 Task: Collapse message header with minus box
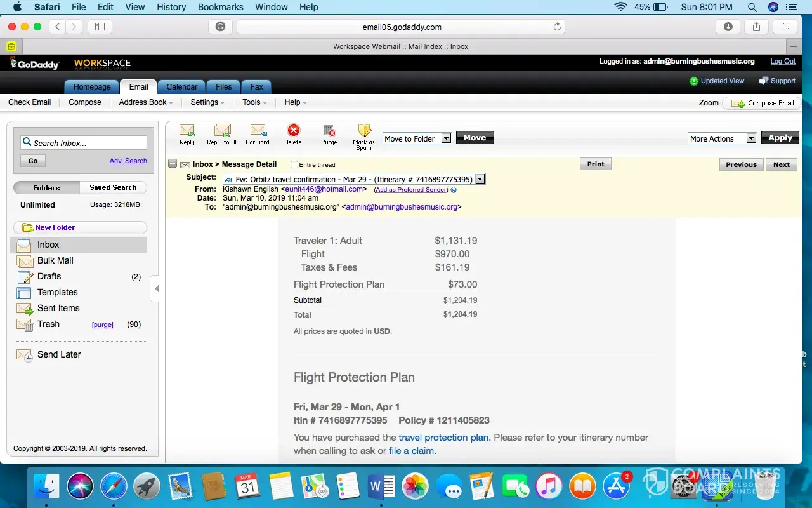(x=173, y=164)
